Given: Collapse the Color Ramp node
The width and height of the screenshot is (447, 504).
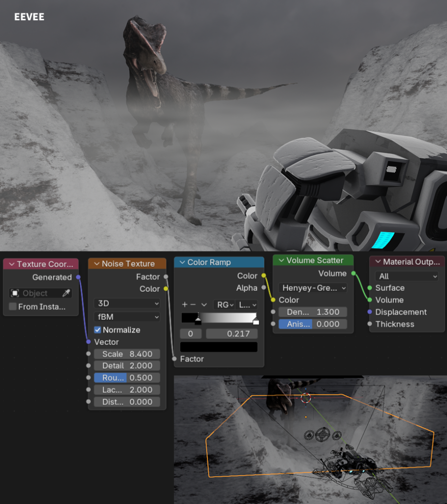Looking at the screenshot, I should tap(182, 262).
